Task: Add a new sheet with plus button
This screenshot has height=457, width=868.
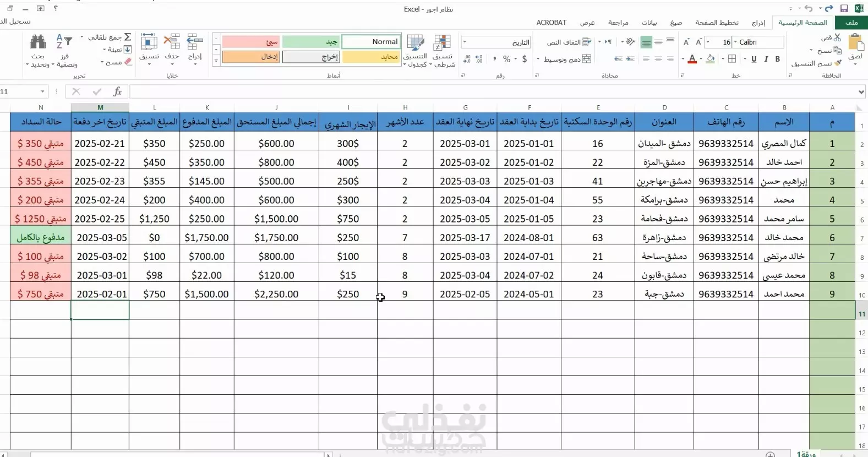Action: pos(771,454)
